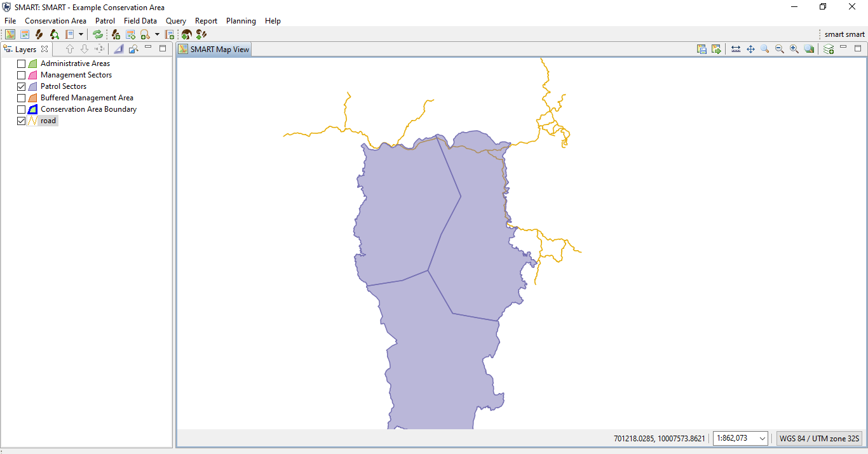Image resolution: width=868 pixels, height=454 pixels.
Task: Maximize the SMART Map View panel
Action: point(858,48)
